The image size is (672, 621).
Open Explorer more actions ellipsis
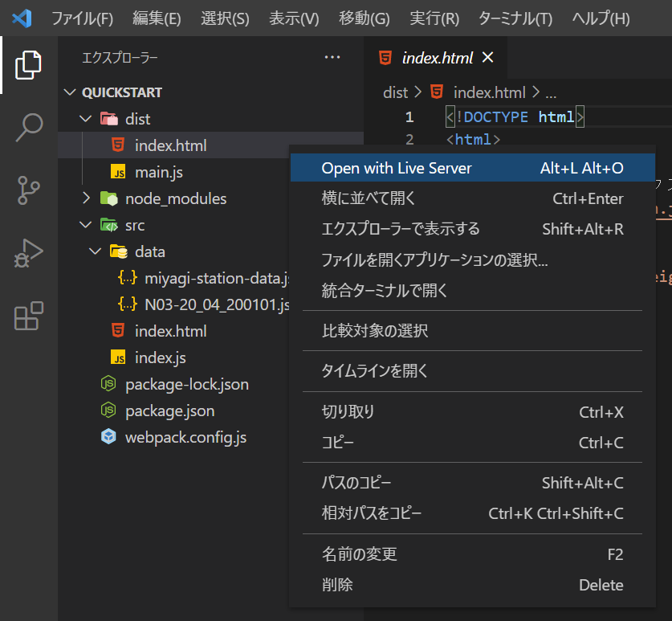tap(332, 57)
